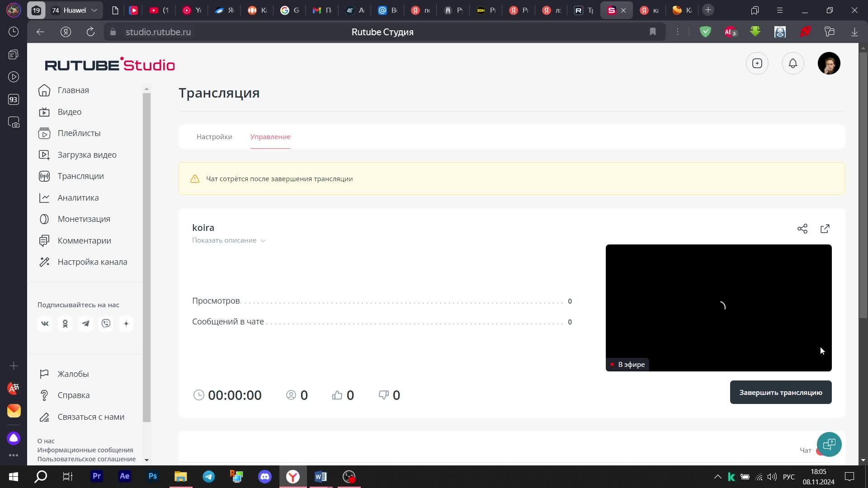Click the Odnoklassniki social icon
The image size is (868, 488).
coord(65,324)
